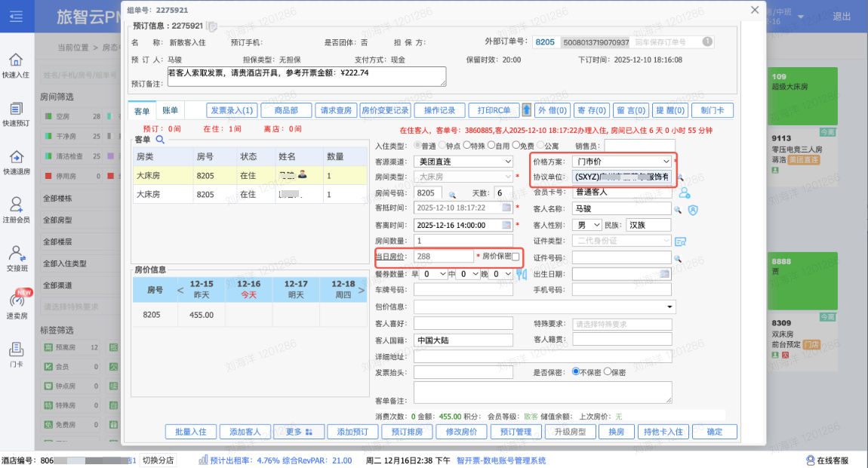Open the calendar picker for 客离时间
Screen dimensions: 868x468
(507, 225)
